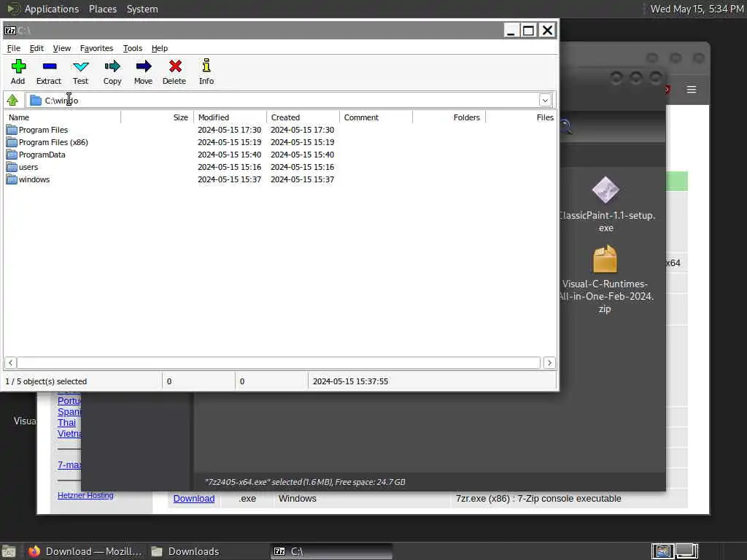The image size is (747, 560).
Task: Sort by the Modified column header
Action: pos(230,117)
